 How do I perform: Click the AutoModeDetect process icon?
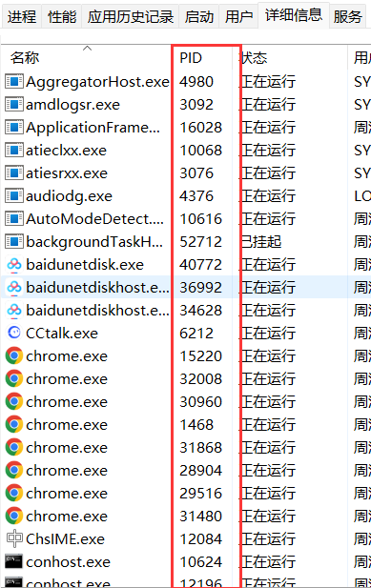pos(14,218)
